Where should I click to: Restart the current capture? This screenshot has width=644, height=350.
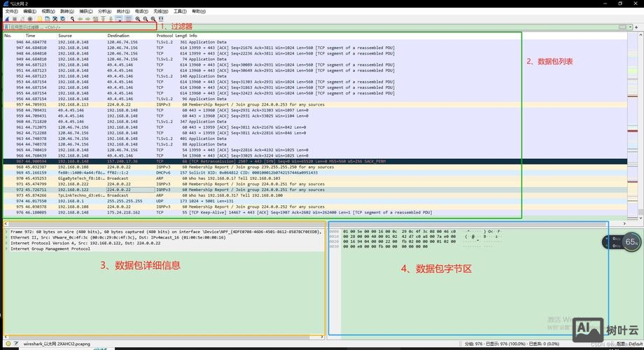(22, 19)
